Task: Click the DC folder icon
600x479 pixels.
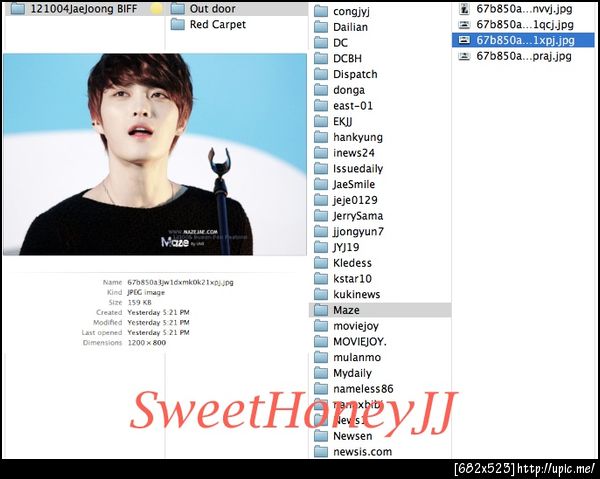Action: point(321,42)
